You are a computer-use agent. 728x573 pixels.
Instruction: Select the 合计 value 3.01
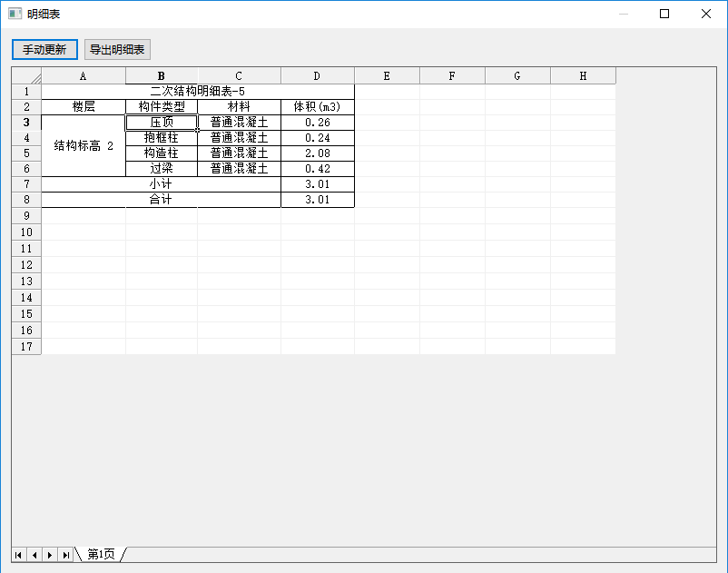coord(318,199)
